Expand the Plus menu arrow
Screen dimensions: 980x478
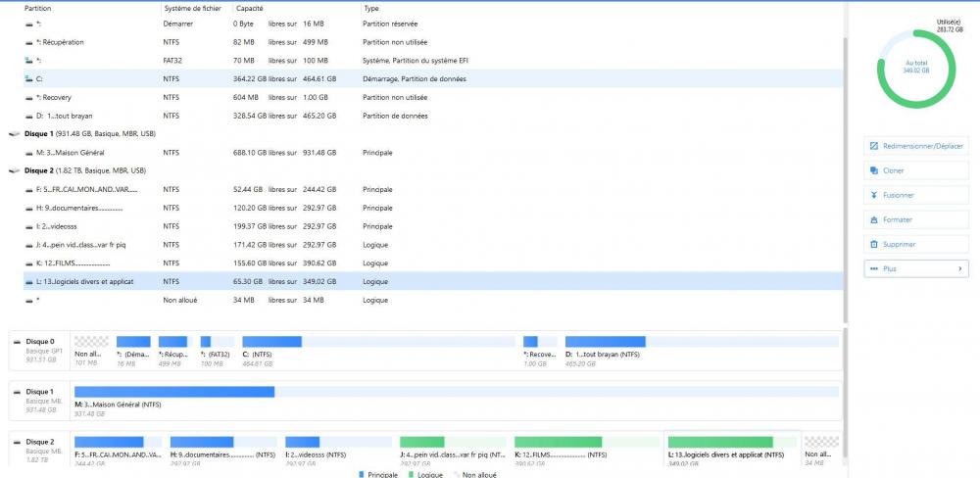tap(958, 268)
